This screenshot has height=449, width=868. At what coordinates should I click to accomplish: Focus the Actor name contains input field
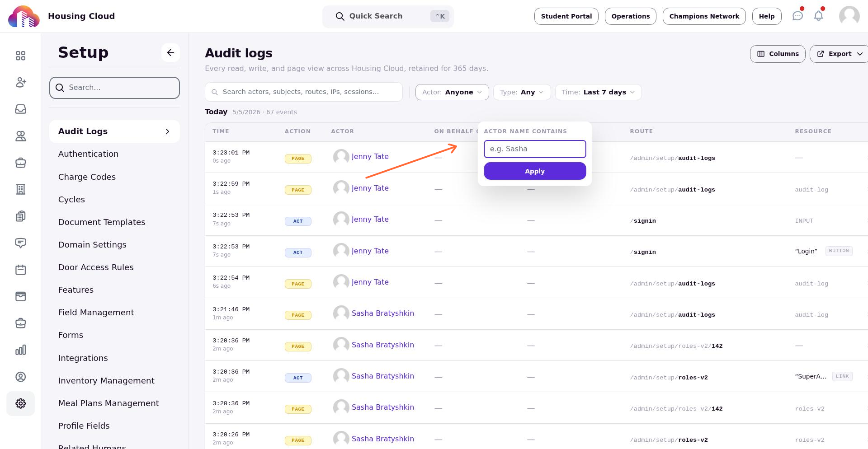pyautogui.click(x=535, y=149)
